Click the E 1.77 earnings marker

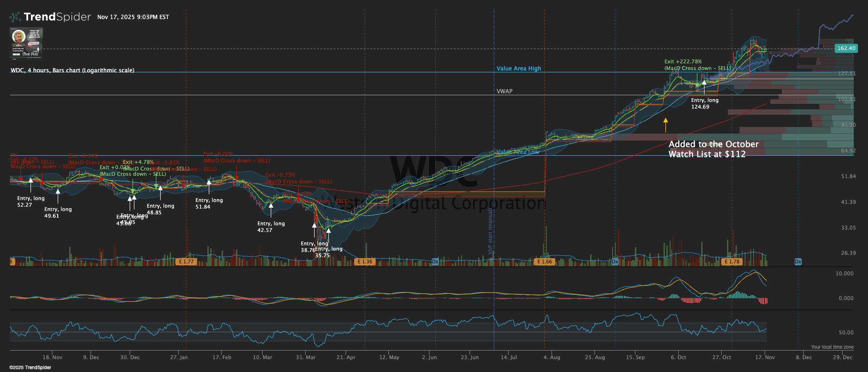point(185,261)
